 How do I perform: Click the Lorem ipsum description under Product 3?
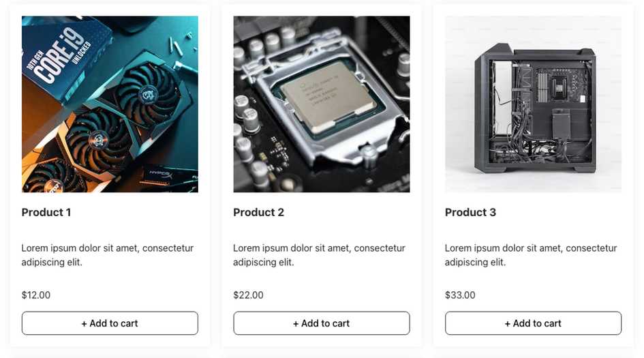(x=531, y=255)
